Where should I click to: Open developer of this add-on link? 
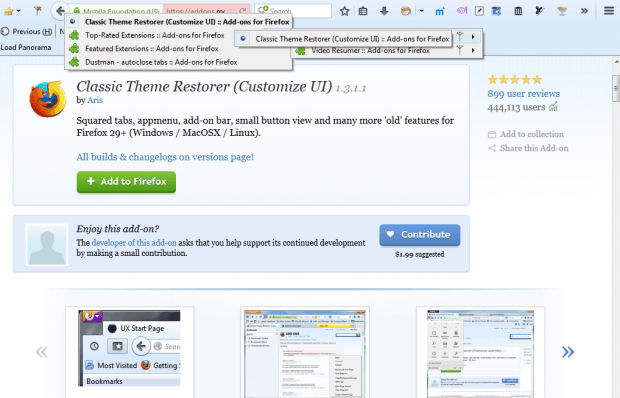pos(134,243)
